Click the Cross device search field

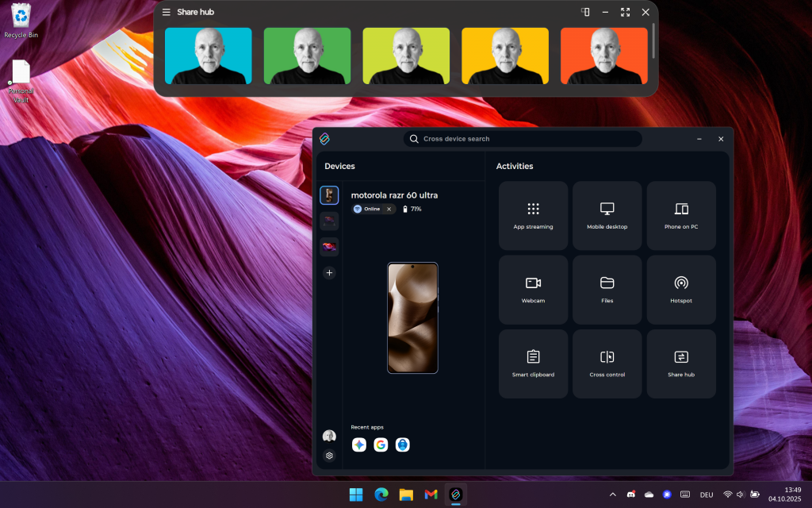point(523,139)
